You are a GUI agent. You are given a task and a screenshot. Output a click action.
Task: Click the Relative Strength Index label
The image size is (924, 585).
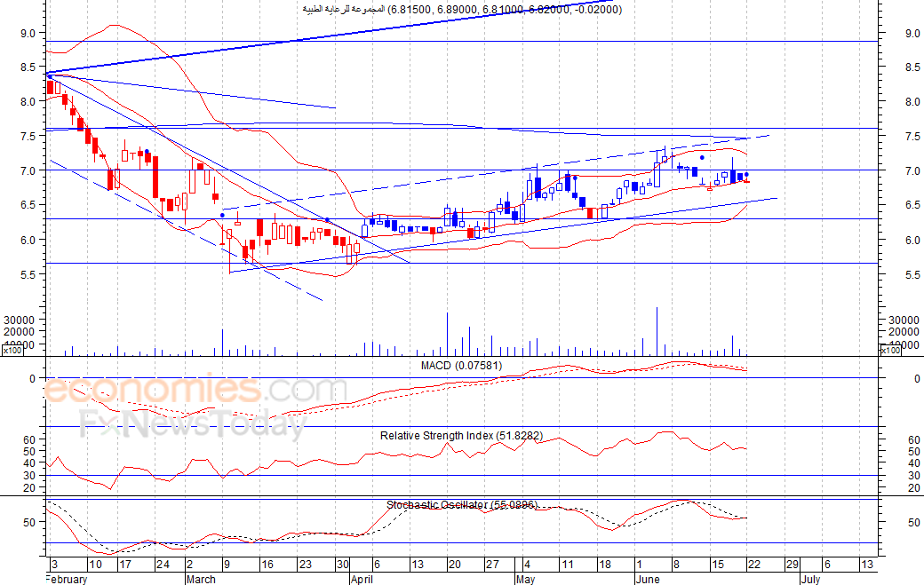coord(461,436)
